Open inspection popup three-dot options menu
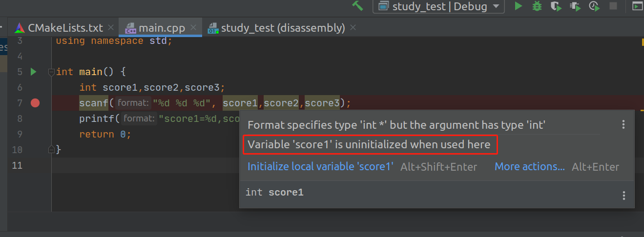This screenshot has width=644, height=237. [623, 125]
